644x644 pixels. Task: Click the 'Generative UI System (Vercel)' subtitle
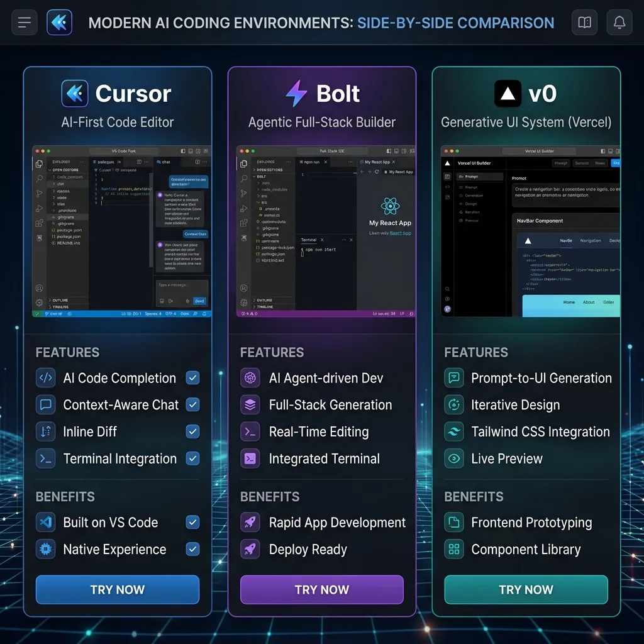(526, 122)
